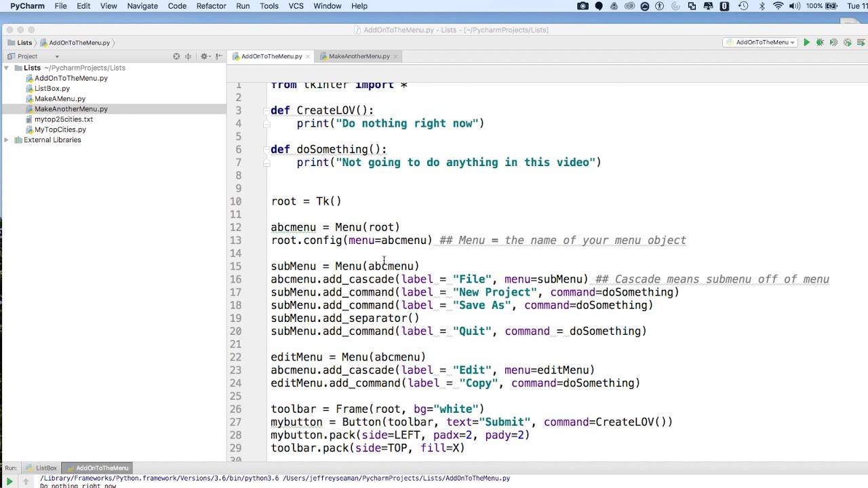Click up arrow in Run tool window
The height and width of the screenshot is (488, 868).
click(x=26, y=481)
